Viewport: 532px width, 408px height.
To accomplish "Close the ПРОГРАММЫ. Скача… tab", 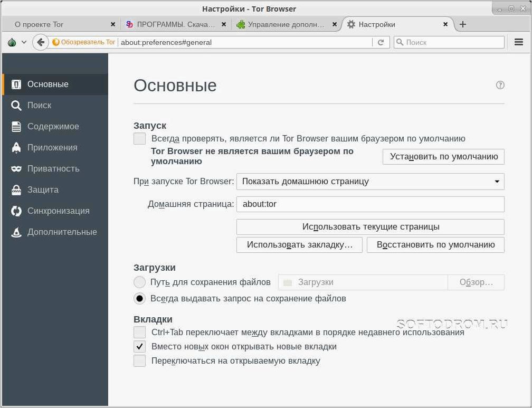I will pyautogui.click(x=224, y=24).
